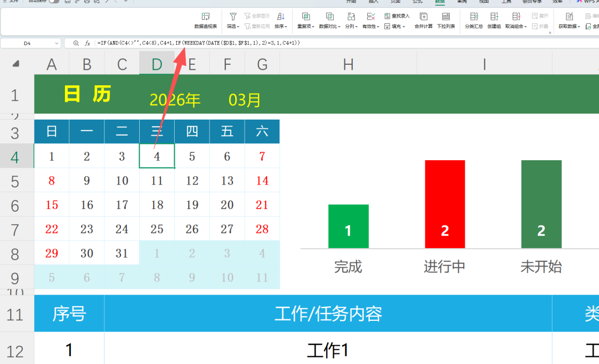Switch to the 公式 ribbon tab
599x364 pixels.
click(x=417, y=2)
